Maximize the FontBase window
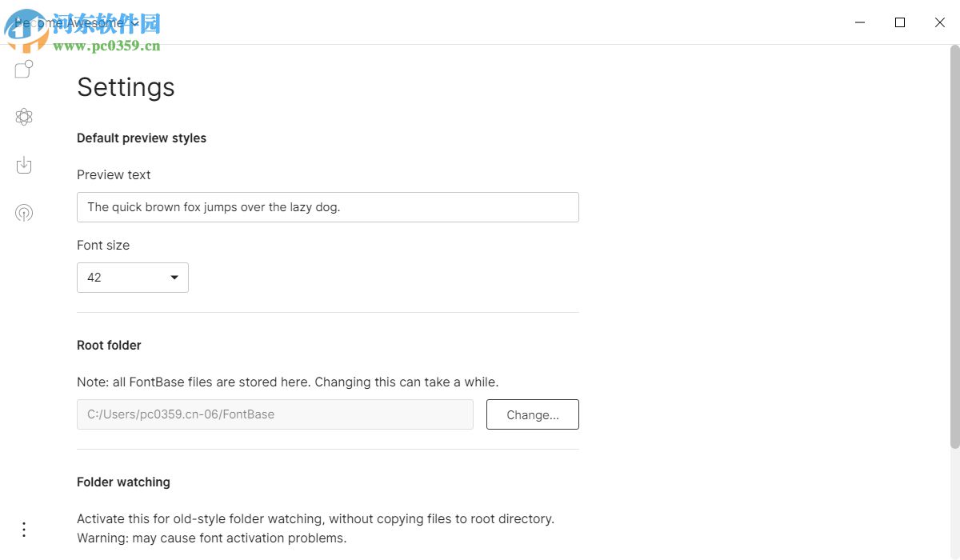This screenshot has height=560, width=960. pos(900,22)
